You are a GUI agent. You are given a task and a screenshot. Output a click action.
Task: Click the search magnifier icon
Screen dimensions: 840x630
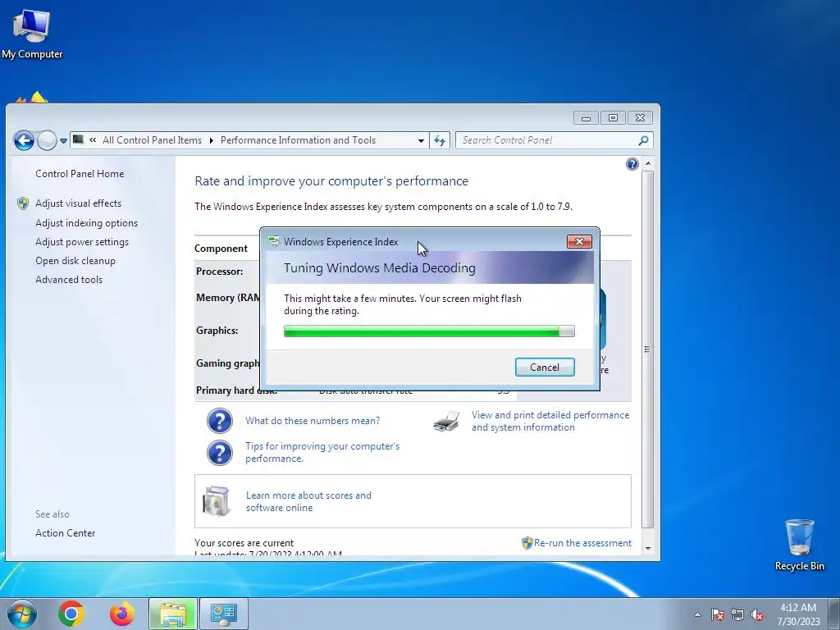click(x=643, y=140)
